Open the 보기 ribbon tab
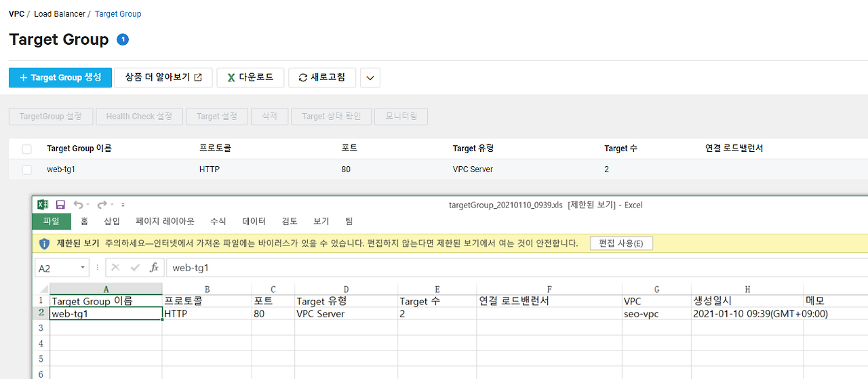Image resolution: width=868 pixels, height=379 pixels. [321, 222]
